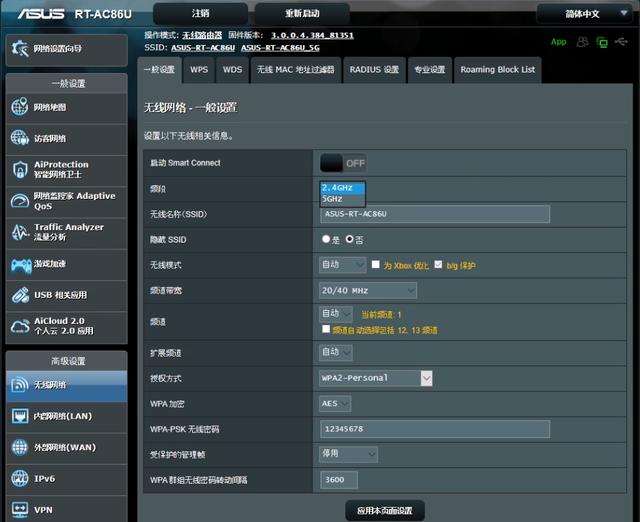Click the WPA-PSK password field

click(435, 429)
